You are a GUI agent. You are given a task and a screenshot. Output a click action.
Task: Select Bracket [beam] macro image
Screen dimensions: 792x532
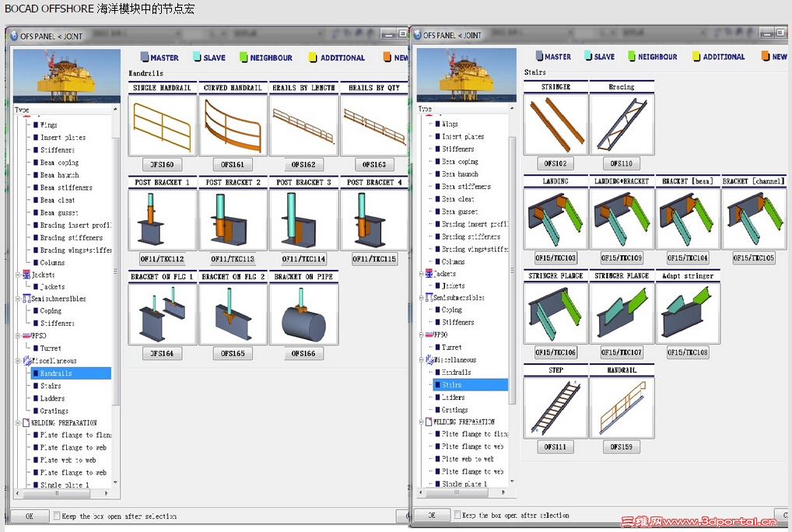(x=688, y=218)
